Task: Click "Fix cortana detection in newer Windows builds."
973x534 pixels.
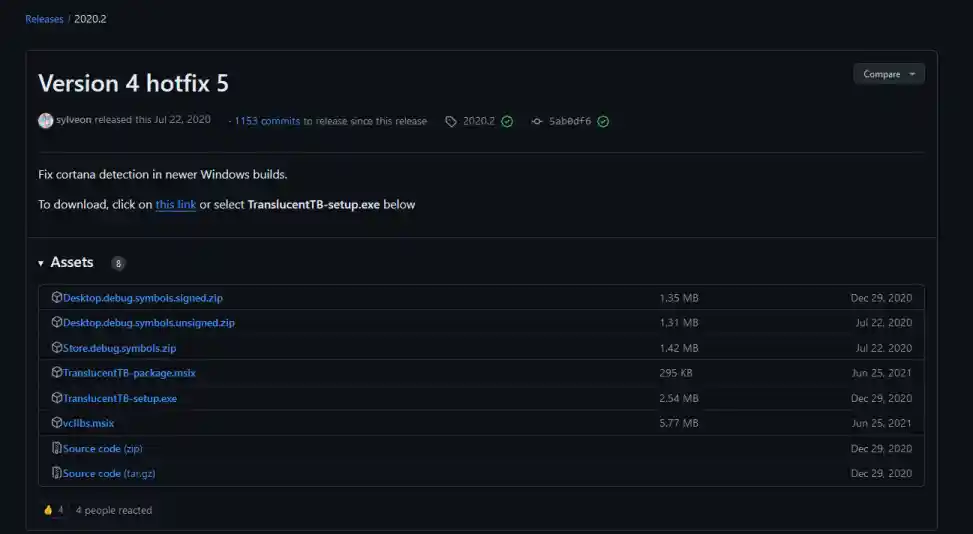Action: (x=163, y=174)
